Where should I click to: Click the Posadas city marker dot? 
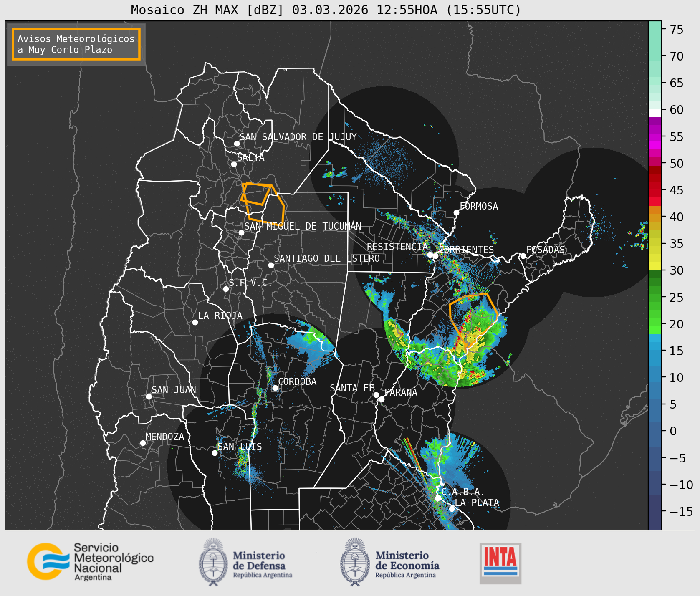[x=523, y=256]
